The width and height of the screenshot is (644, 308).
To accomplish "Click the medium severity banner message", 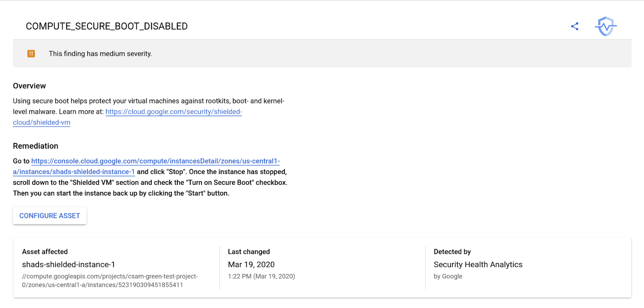I will pos(100,53).
